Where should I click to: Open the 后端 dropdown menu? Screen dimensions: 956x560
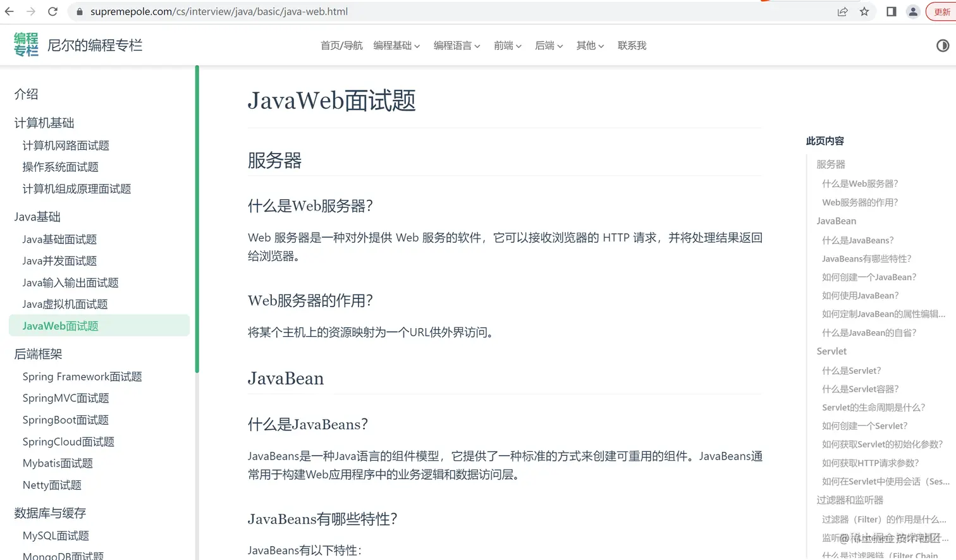tap(548, 45)
